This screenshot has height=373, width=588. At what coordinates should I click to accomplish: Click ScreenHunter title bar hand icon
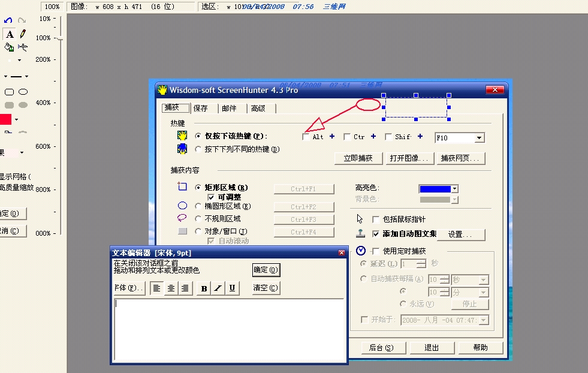coord(162,90)
